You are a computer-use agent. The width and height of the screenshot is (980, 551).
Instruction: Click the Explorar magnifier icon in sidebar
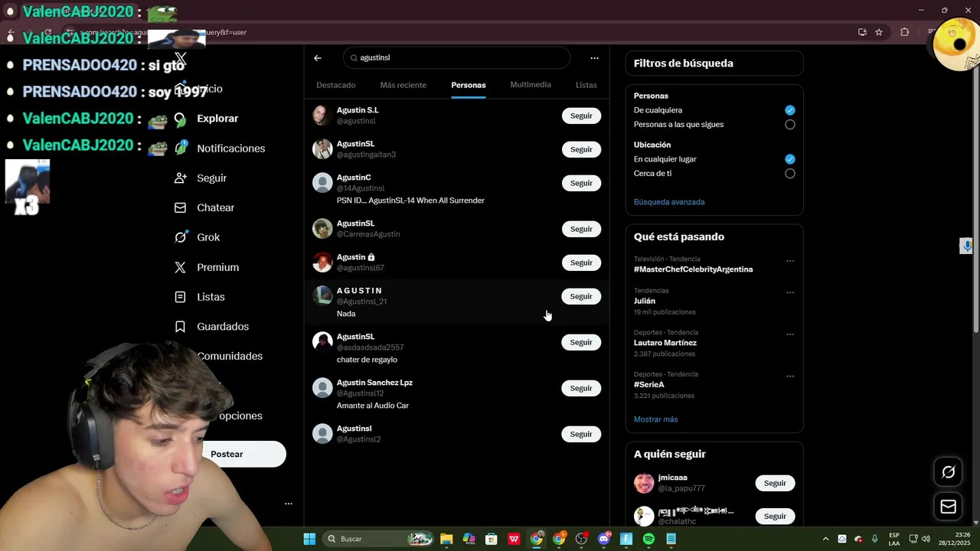click(181, 119)
